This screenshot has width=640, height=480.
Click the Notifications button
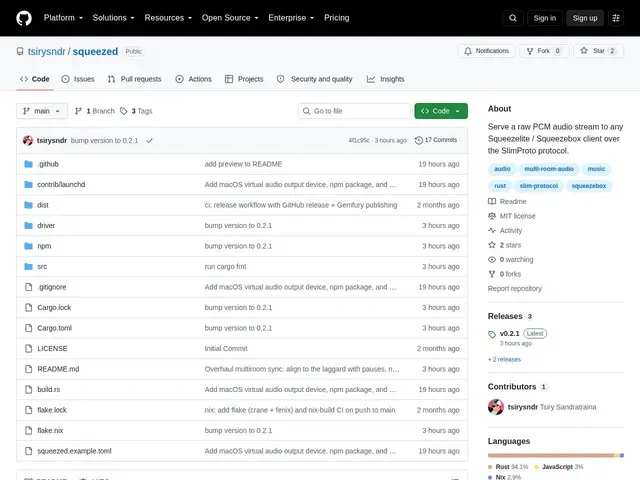pos(486,51)
